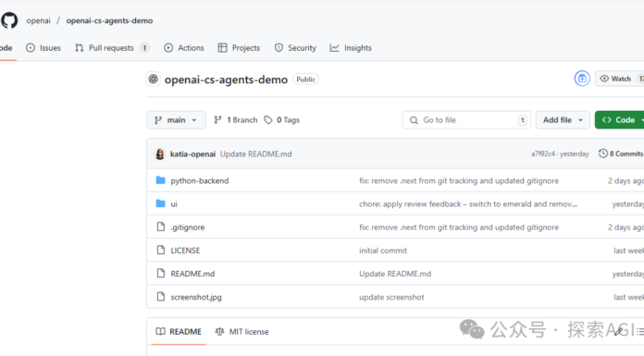Click the blue circular extension icon
644x356 pixels.
pyautogui.click(x=582, y=79)
